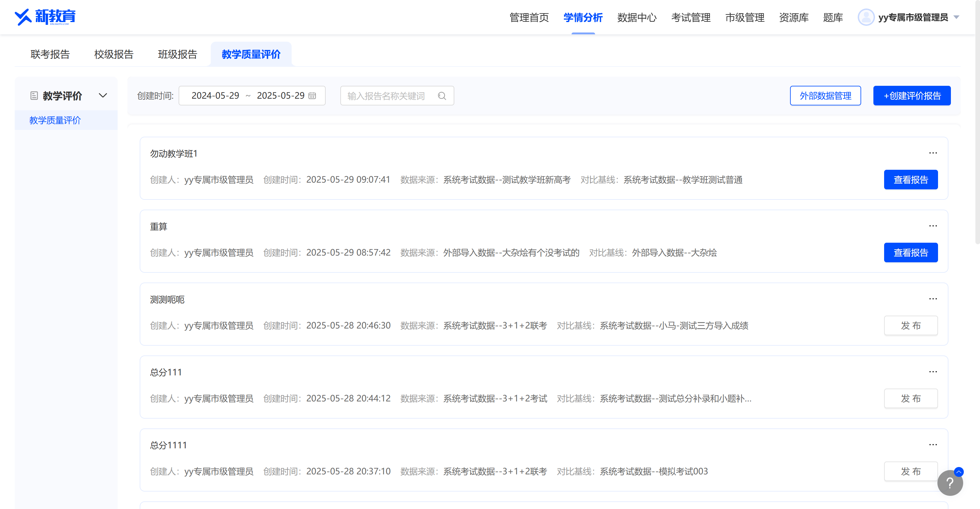Screen dimensions: 980x509
Task: Click the report title 总分111
Action: pos(166,372)
